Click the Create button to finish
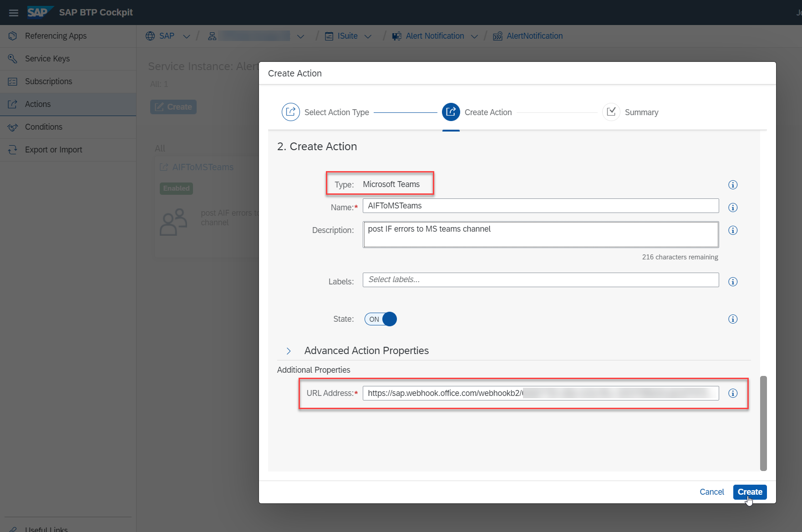The image size is (802, 532). 750,492
